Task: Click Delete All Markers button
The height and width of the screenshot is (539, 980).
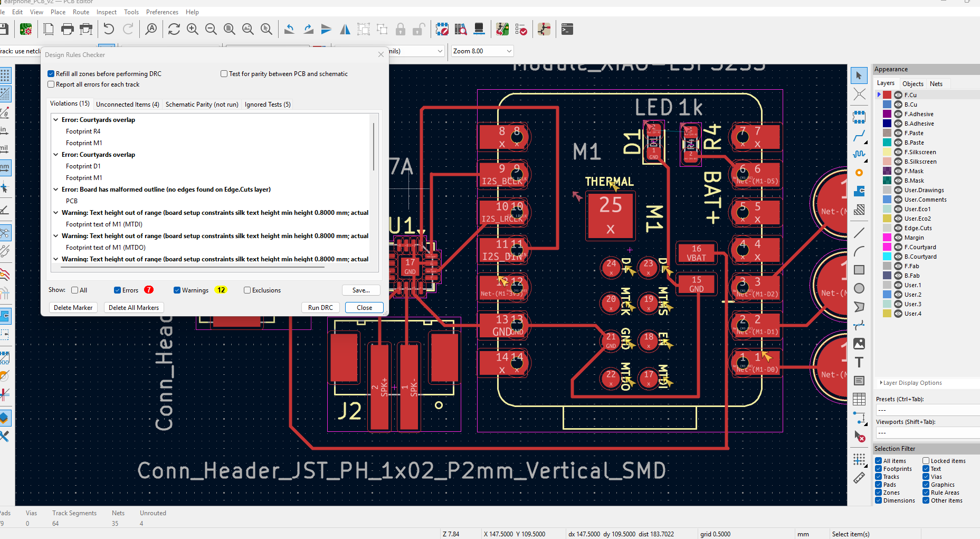Action: pos(134,308)
